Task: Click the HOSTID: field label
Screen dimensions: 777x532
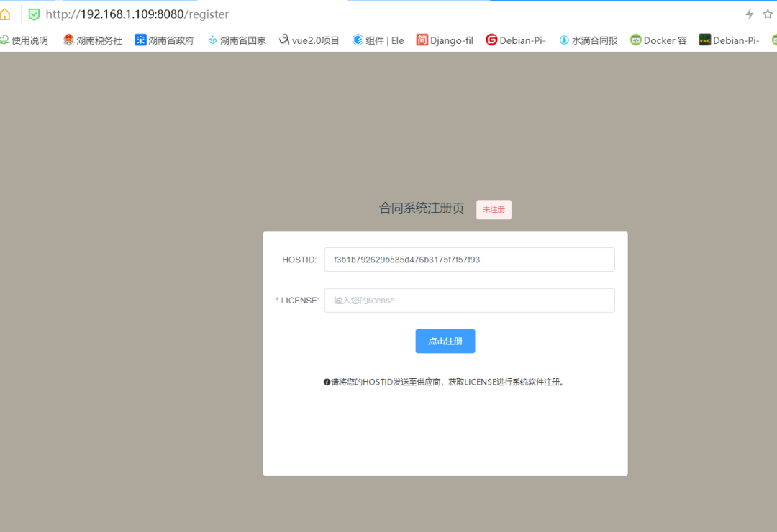Action: [299, 260]
